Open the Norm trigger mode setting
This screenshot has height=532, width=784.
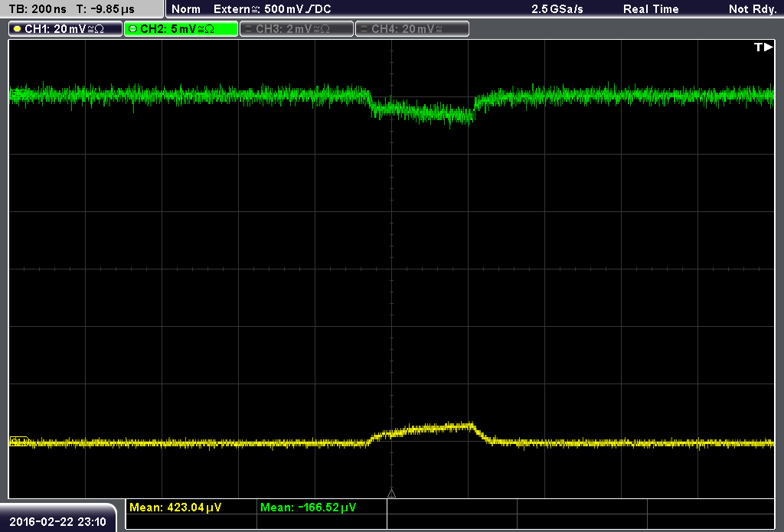(186, 9)
